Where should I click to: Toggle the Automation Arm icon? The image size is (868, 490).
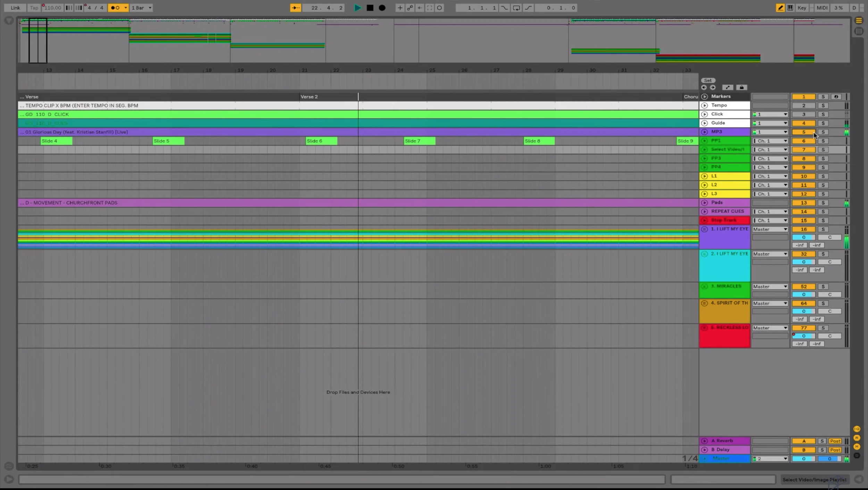point(410,8)
